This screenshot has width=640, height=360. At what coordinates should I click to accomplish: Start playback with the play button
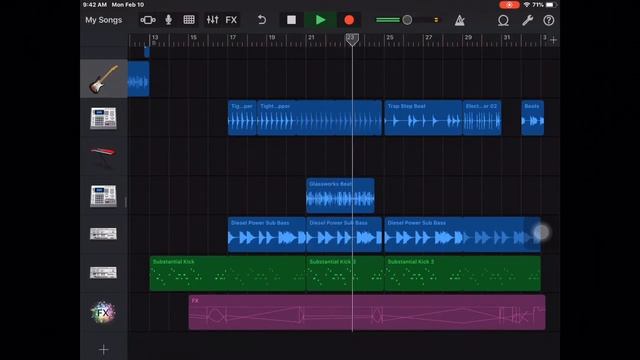tap(320, 20)
